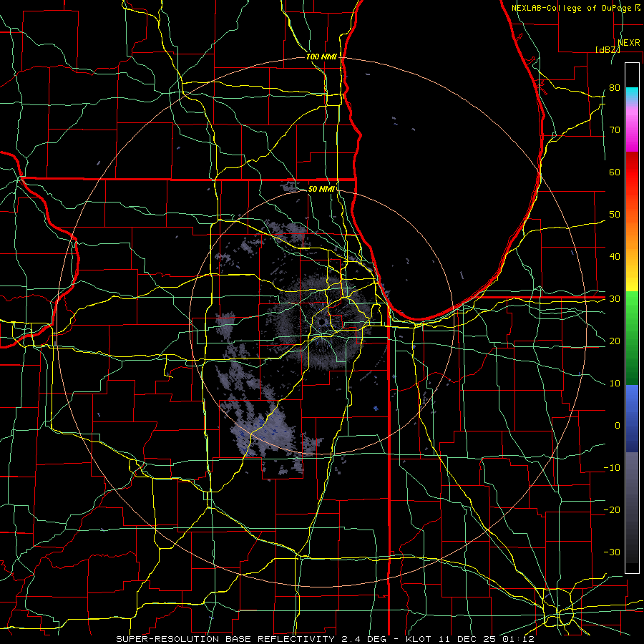Image resolution: width=644 pixels, height=644 pixels.
Task: Click the -10 value on dBZ scale
Action: point(612,468)
